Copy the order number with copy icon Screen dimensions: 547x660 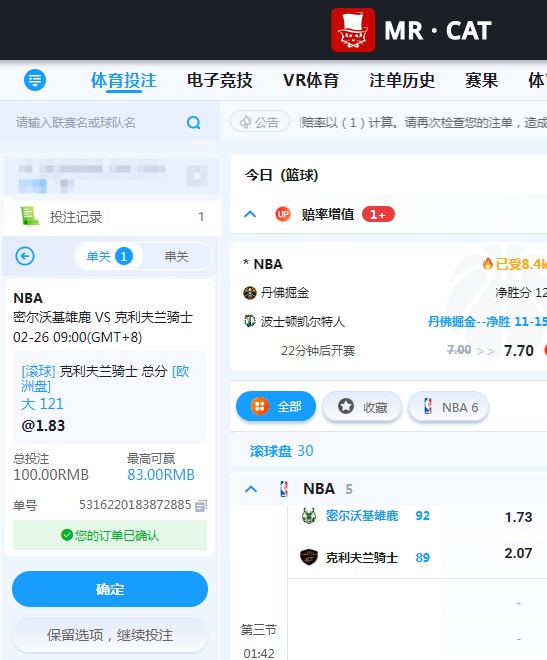(201, 505)
